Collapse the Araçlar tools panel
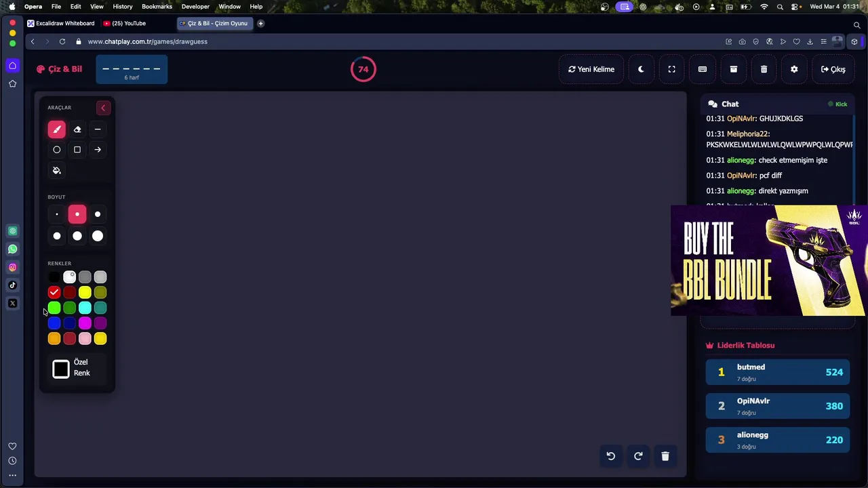 [x=103, y=108]
